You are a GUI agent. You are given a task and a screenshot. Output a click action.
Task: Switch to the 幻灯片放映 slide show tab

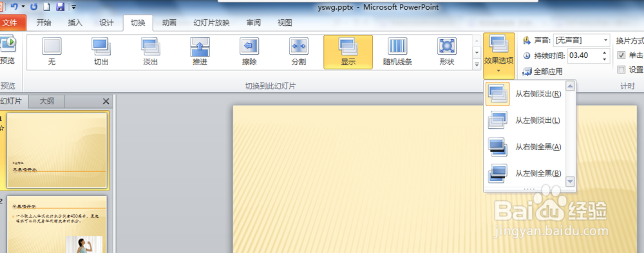(x=211, y=23)
